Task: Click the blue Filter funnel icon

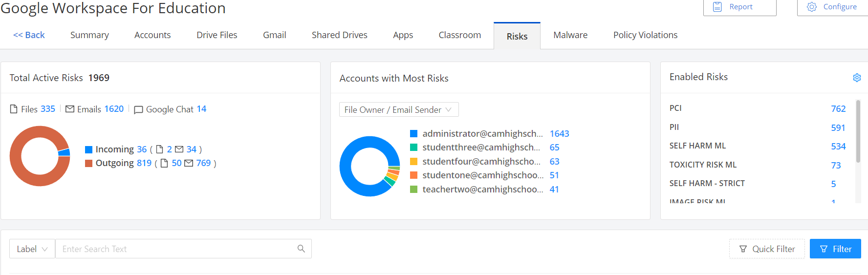Action: 824,249
